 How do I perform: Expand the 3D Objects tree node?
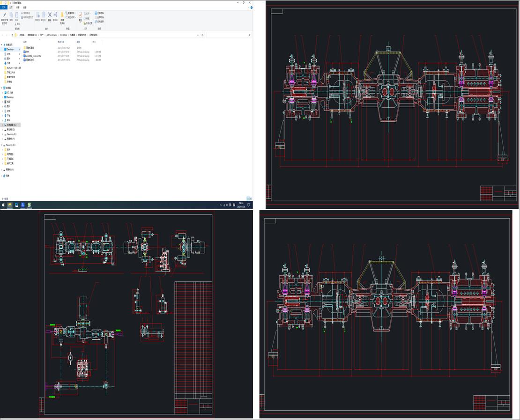2,92
